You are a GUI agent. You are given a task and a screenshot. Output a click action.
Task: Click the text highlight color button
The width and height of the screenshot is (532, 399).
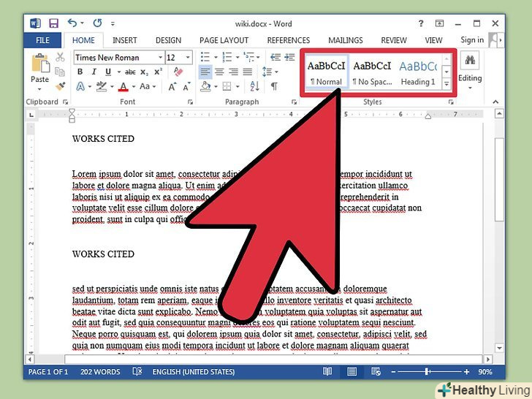click(x=102, y=86)
